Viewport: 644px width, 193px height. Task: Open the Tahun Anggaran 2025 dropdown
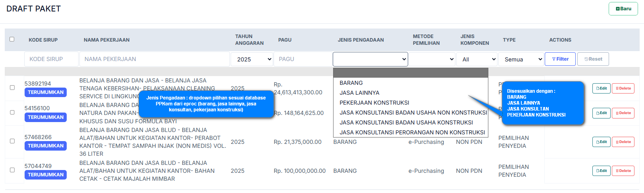tap(252, 59)
